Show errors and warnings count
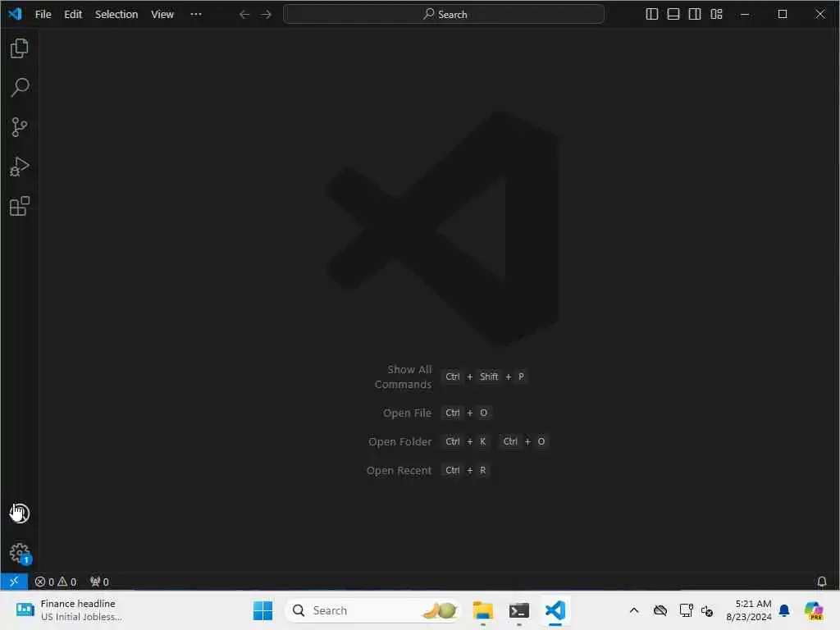This screenshot has height=630, width=840. tap(55, 582)
